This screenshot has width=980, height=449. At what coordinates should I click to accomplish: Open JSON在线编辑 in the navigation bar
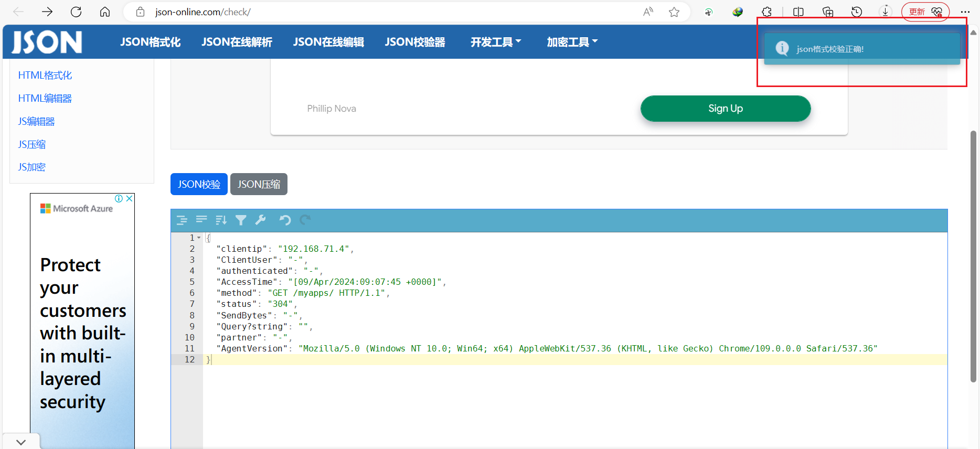tap(328, 42)
